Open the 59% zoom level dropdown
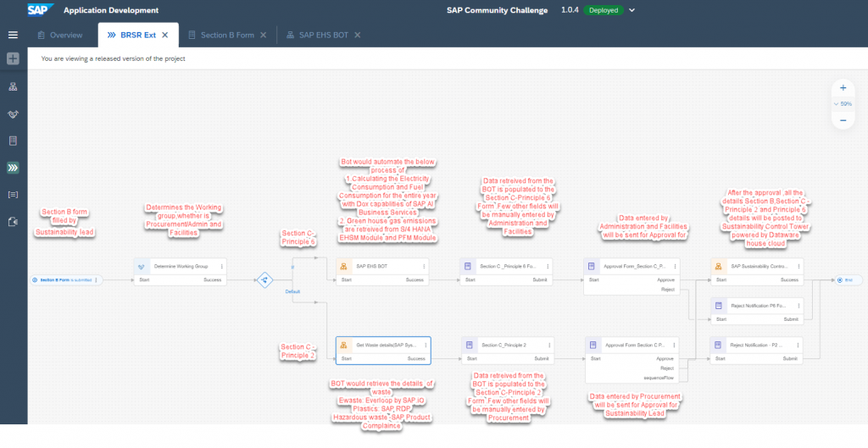The height and width of the screenshot is (448, 868). 843,104
